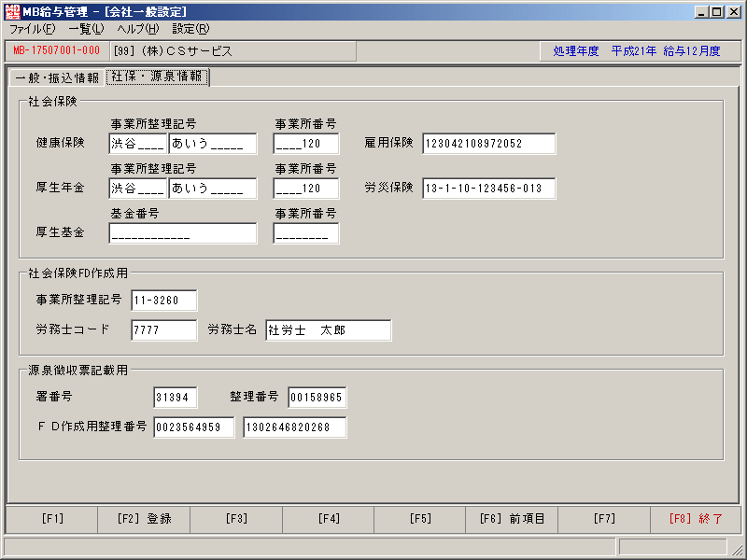This screenshot has width=747, height=560.
Task: Click the 健康保険 事業所番号 field
Action: pyautogui.click(x=306, y=144)
